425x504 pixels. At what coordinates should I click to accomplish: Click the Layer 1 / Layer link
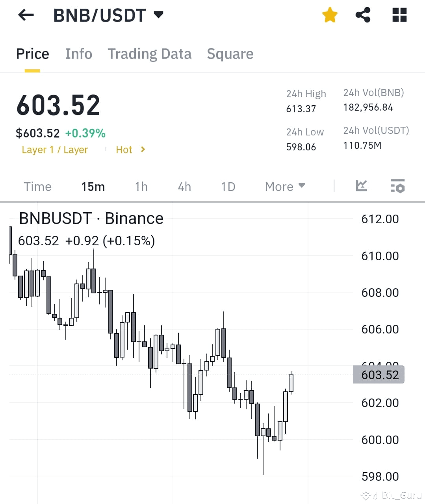(55, 150)
